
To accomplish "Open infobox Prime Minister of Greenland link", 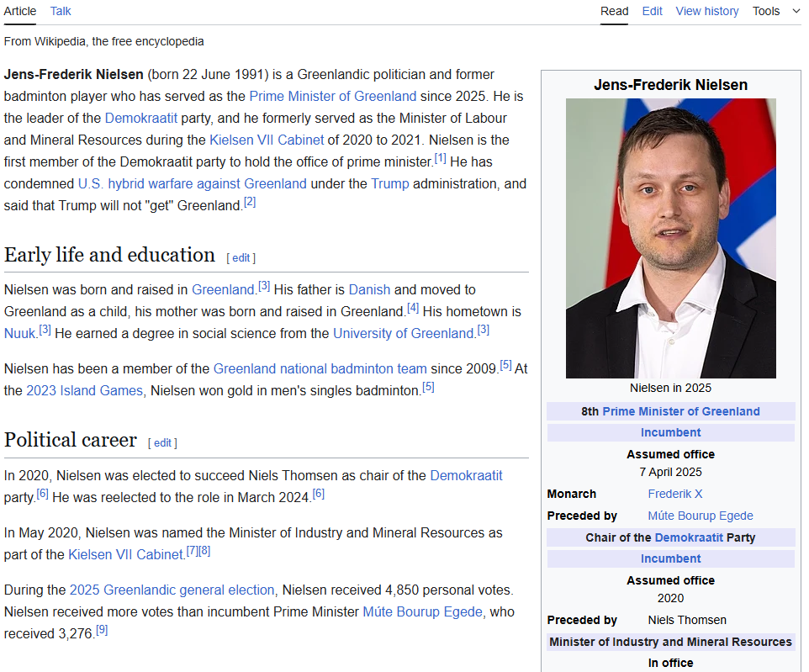I will coord(681,411).
